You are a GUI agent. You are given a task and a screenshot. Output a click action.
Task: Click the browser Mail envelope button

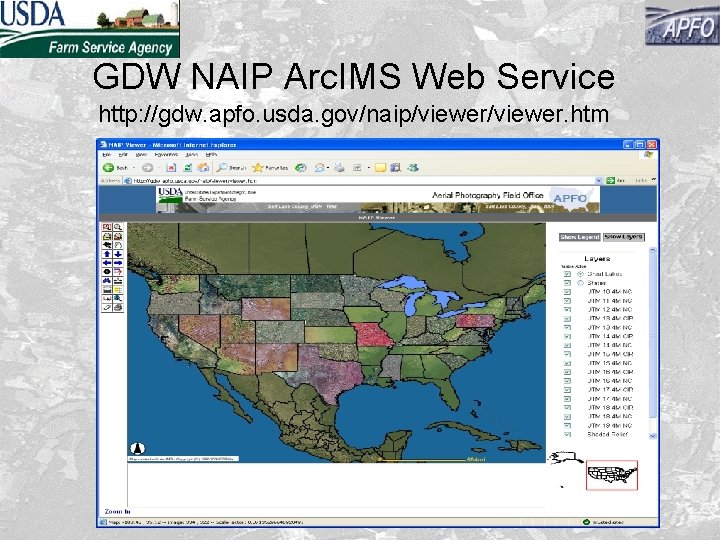click(319, 168)
